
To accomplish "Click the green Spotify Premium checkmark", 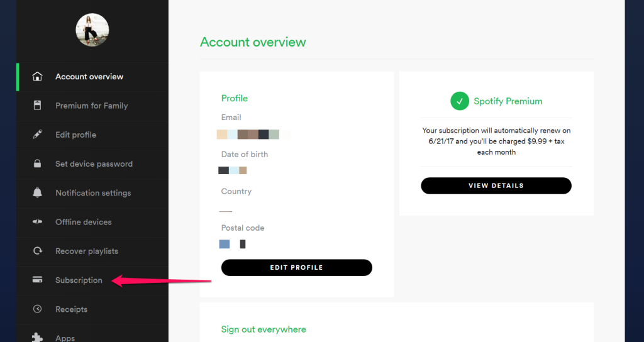I will coord(460,101).
